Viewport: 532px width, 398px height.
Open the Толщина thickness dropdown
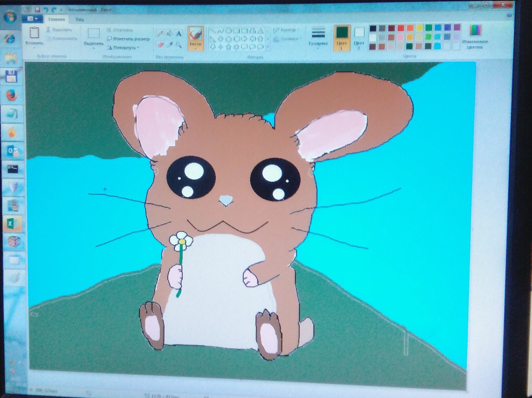click(x=318, y=38)
